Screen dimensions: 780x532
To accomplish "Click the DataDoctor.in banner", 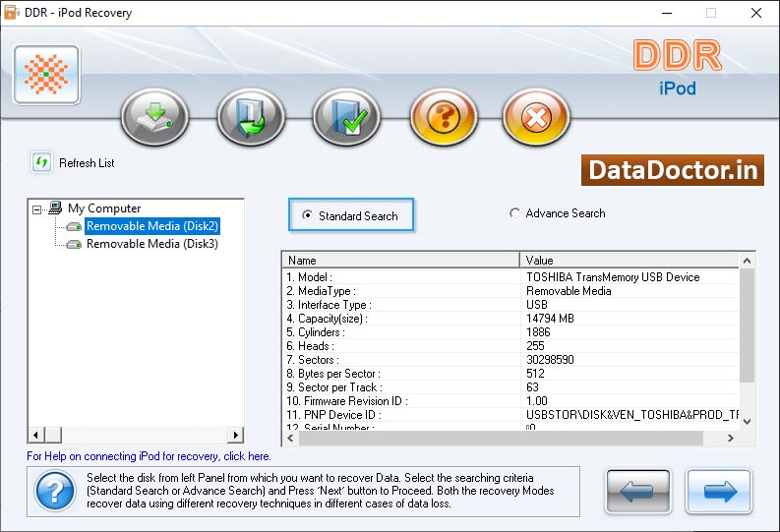I will click(x=673, y=170).
